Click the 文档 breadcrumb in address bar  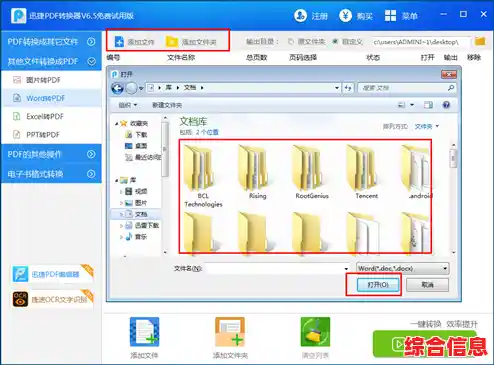pyautogui.click(x=190, y=88)
